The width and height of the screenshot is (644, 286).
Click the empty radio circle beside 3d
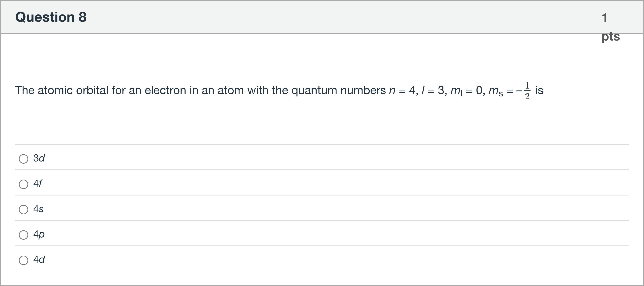coord(24,158)
